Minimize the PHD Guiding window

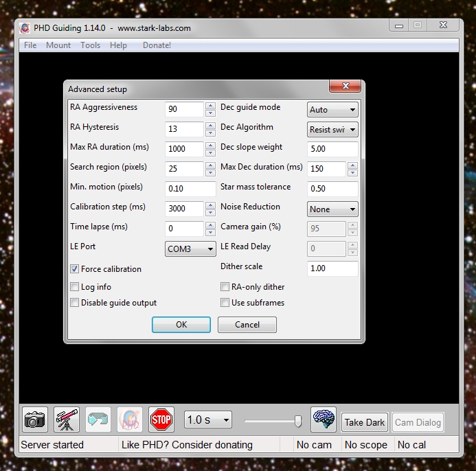point(399,26)
